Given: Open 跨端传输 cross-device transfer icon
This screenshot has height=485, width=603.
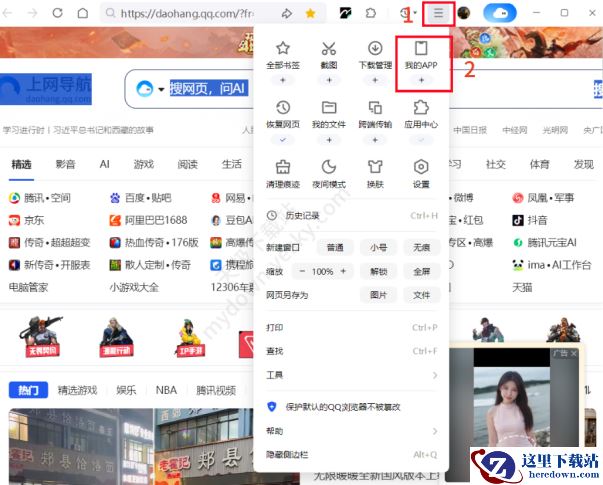Looking at the screenshot, I should click(x=375, y=108).
